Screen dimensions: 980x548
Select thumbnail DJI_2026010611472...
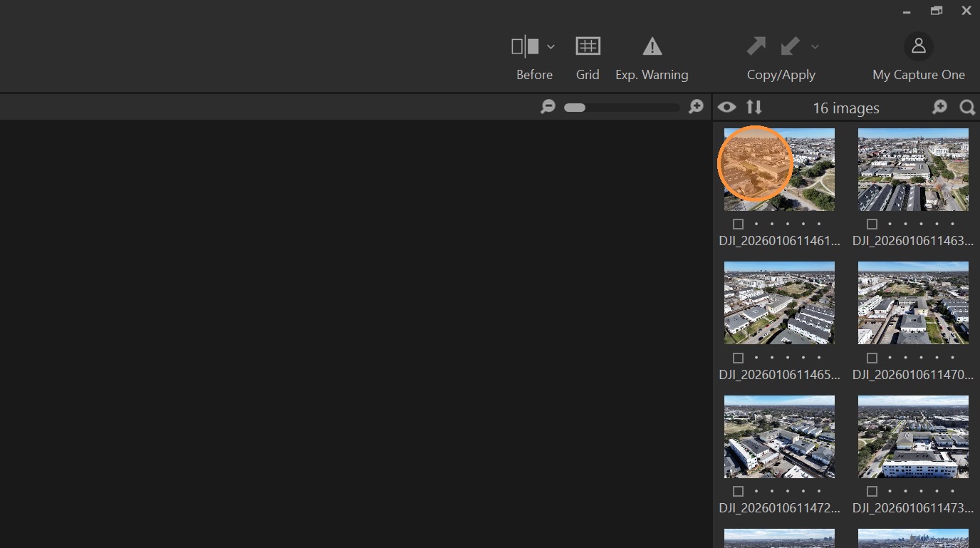(x=779, y=437)
